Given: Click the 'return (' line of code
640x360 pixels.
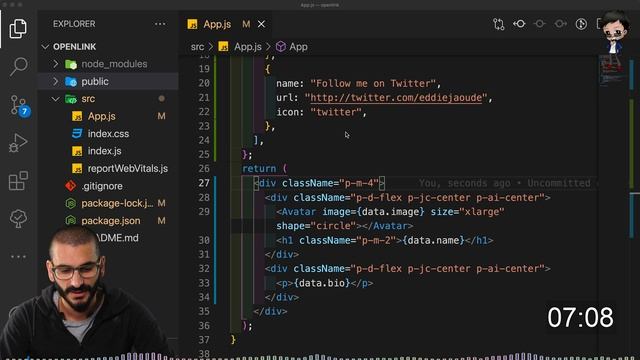Looking at the screenshot, I should (x=264, y=169).
